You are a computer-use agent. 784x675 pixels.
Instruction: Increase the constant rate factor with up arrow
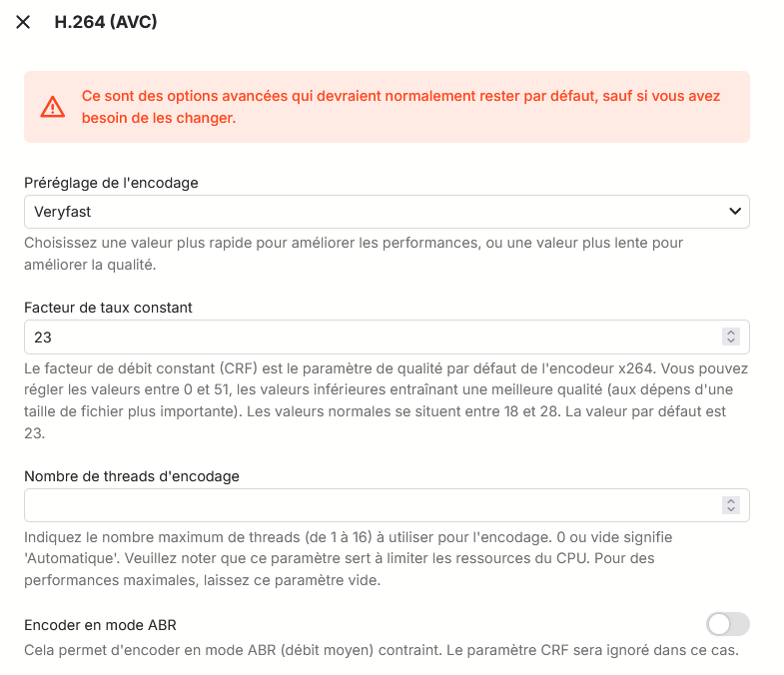[731, 333]
